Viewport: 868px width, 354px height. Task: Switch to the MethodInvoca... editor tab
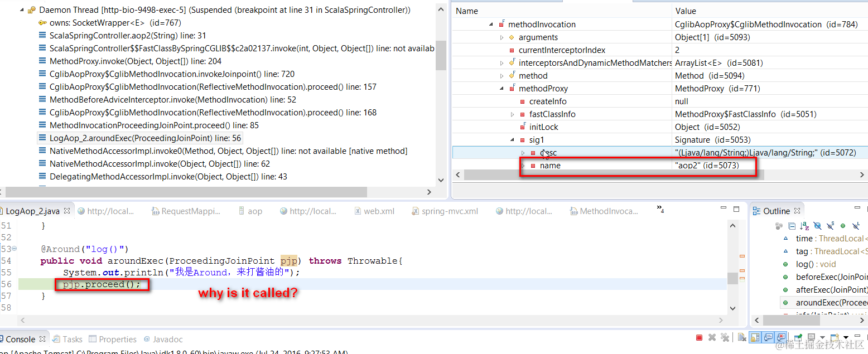coord(604,211)
